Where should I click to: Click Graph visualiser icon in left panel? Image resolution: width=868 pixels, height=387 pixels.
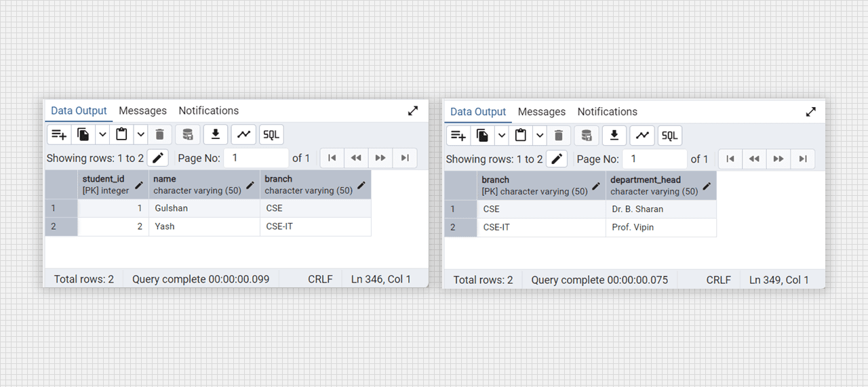click(x=243, y=134)
